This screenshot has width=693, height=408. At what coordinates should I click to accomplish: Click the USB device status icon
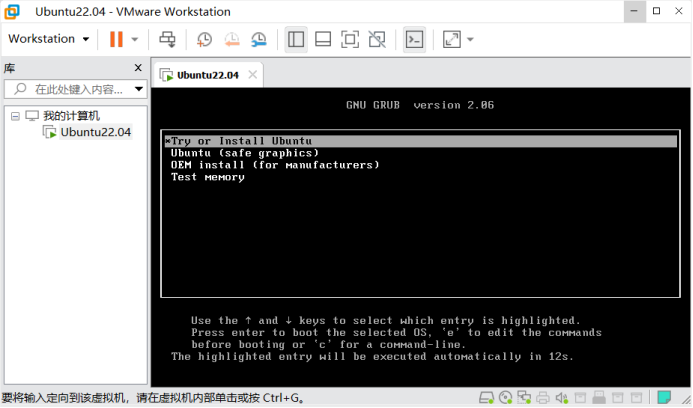pyautogui.click(x=599, y=398)
